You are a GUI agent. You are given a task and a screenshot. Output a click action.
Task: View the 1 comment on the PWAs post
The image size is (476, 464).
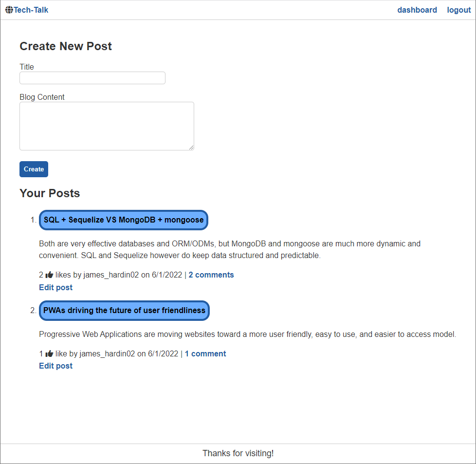(205, 353)
